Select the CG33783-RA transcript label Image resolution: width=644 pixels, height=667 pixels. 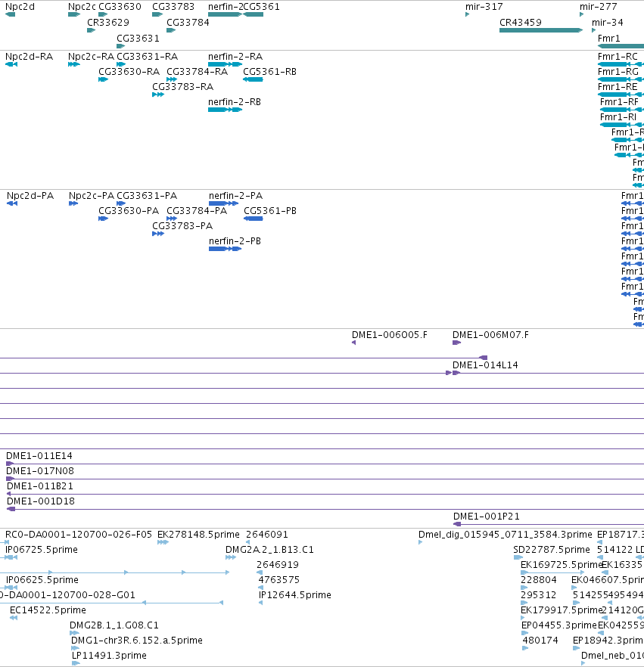click(x=182, y=87)
